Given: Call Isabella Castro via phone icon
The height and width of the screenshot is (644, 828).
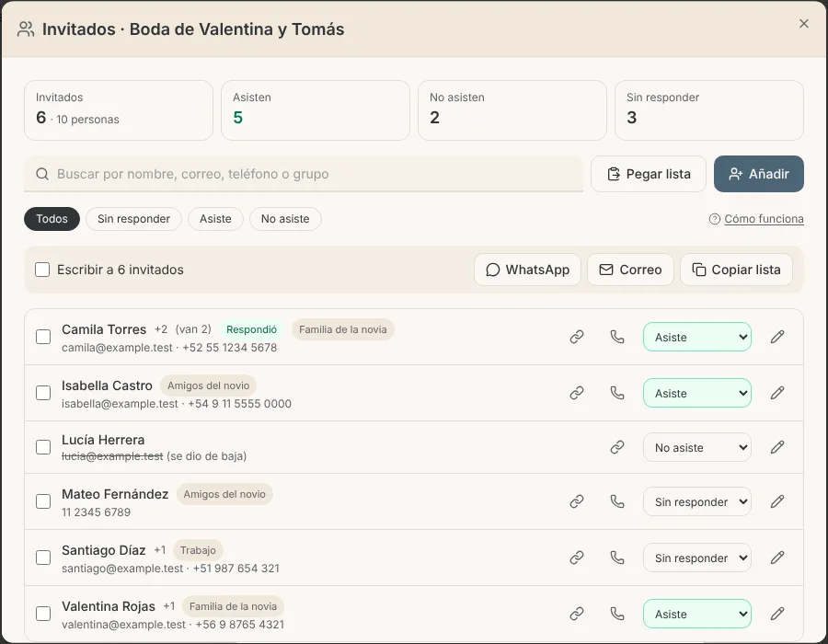Looking at the screenshot, I should [x=617, y=393].
